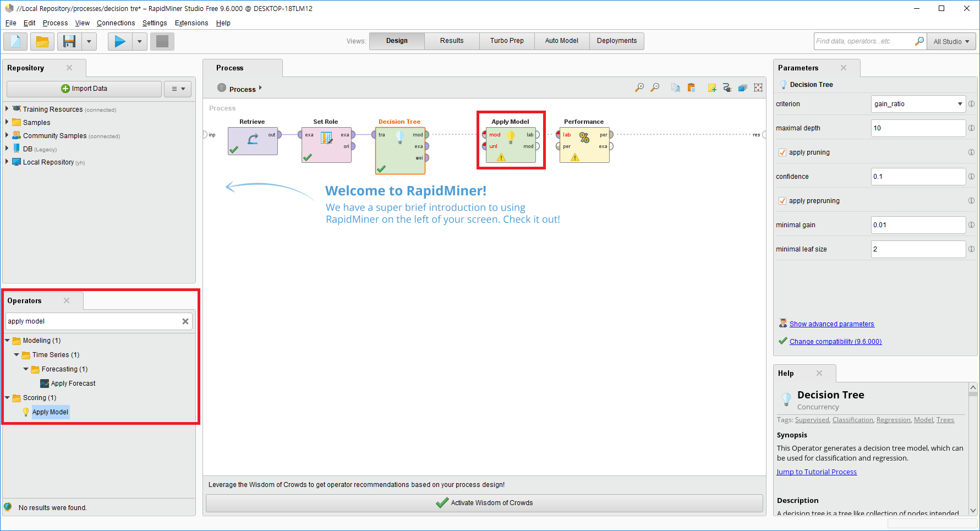Click the search magnifier icon
The height and width of the screenshot is (531, 980).
pyautogui.click(x=919, y=41)
